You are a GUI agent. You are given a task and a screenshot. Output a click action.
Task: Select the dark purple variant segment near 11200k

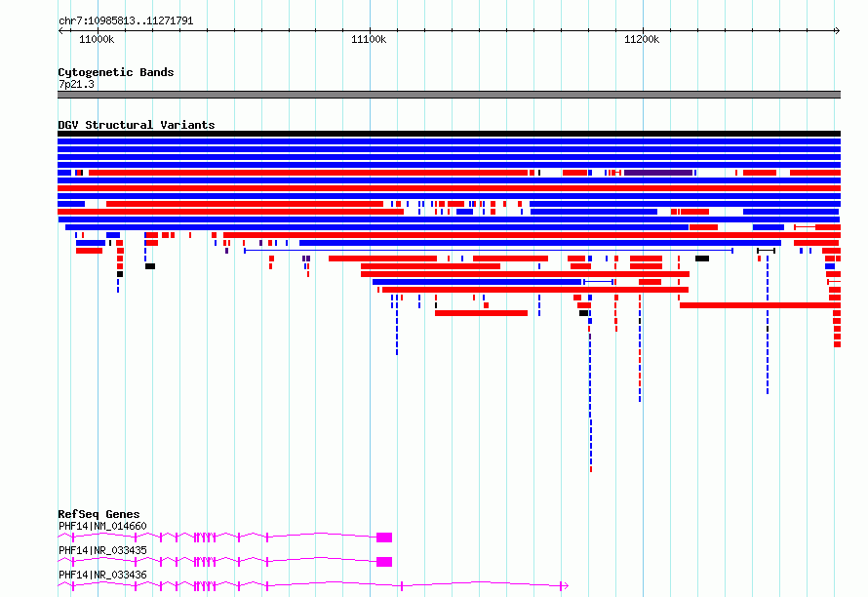(x=658, y=173)
